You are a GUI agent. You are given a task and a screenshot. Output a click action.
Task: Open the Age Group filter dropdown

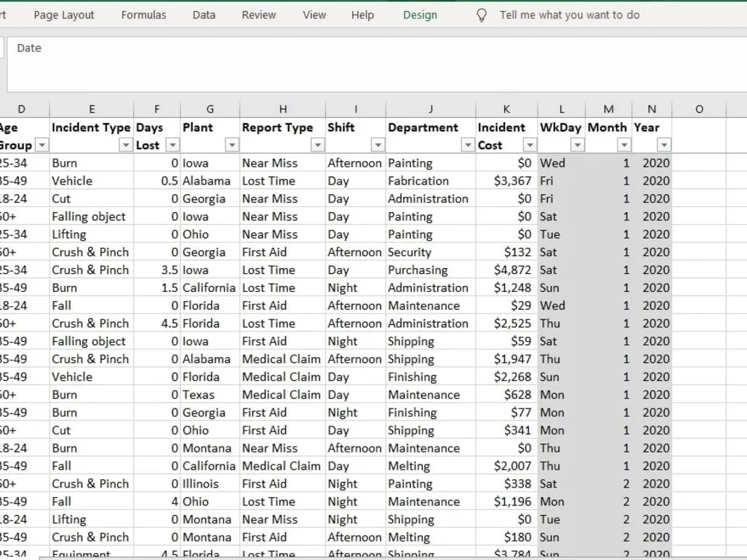pos(42,145)
